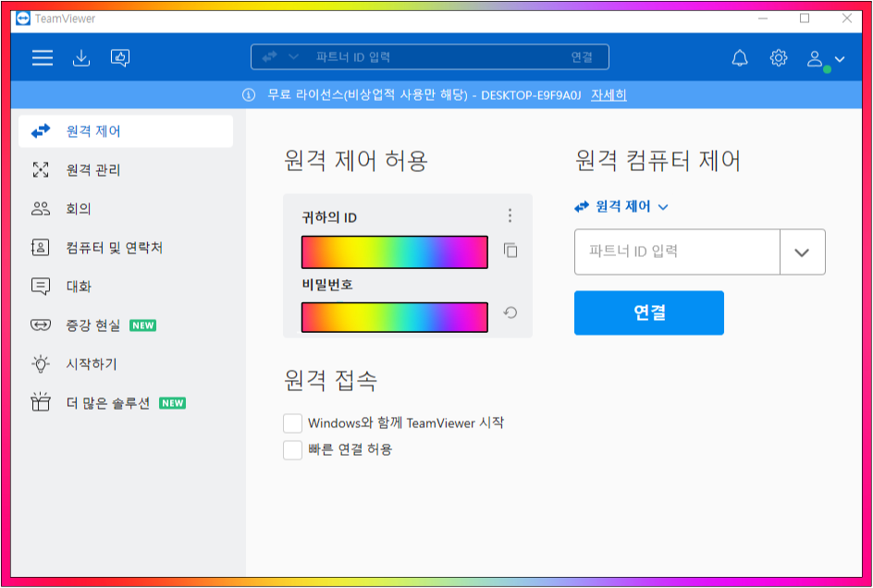The image size is (873, 588).
Task: Expand the account profile chevron
Action: pos(838,57)
